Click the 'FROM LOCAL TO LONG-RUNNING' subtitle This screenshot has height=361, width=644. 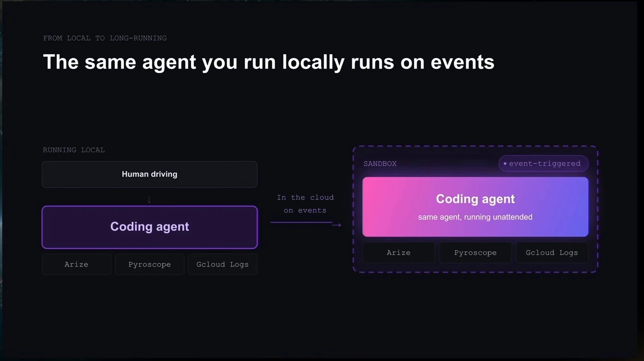(105, 38)
